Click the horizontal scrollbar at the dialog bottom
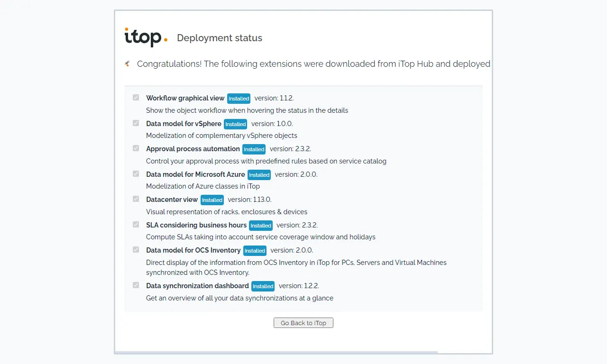Image resolution: width=607 pixels, height=364 pixels. click(x=276, y=352)
